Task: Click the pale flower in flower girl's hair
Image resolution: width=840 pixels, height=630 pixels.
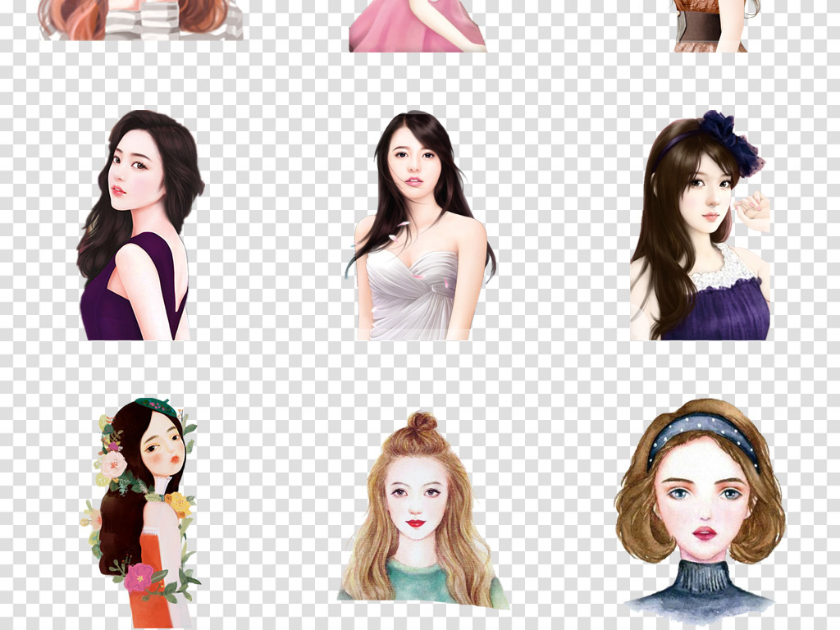Action: click(x=113, y=464)
